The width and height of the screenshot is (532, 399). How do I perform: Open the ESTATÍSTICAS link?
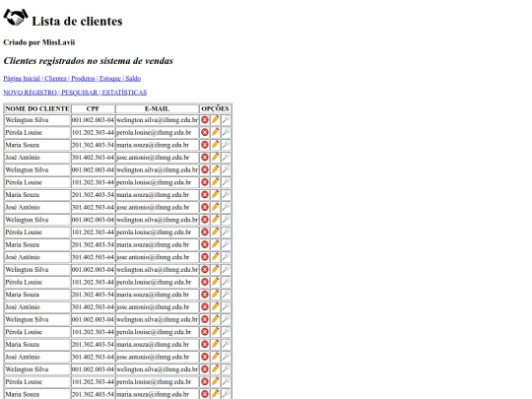(124, 93)
